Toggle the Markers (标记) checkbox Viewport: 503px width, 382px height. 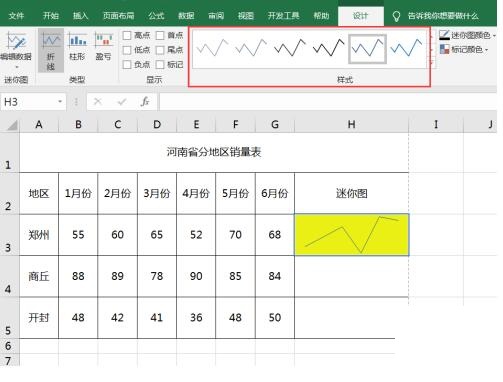(x=160, y=65)
